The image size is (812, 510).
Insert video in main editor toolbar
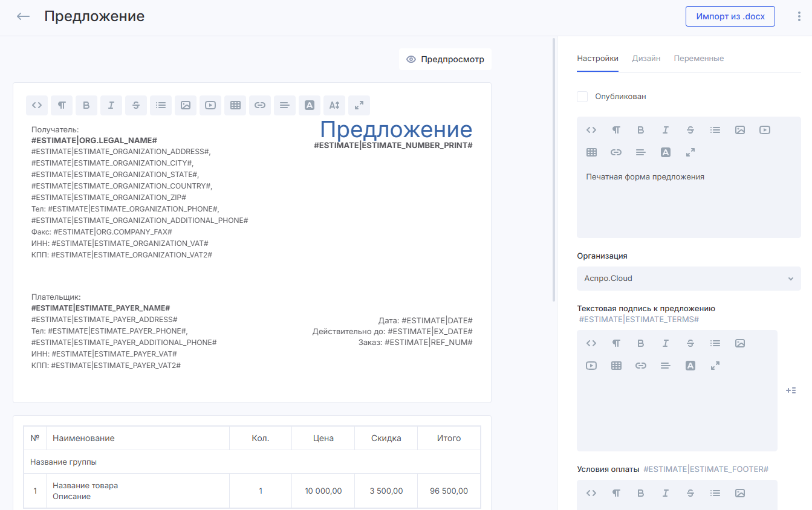[210, 105]
